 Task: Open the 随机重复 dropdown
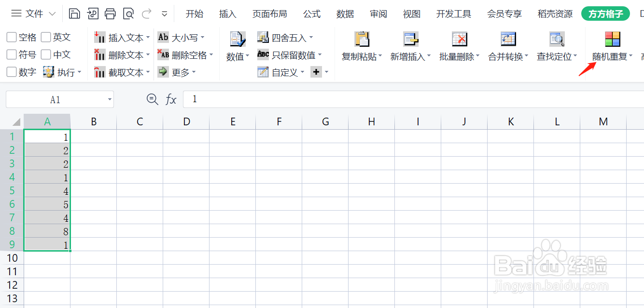631,56
